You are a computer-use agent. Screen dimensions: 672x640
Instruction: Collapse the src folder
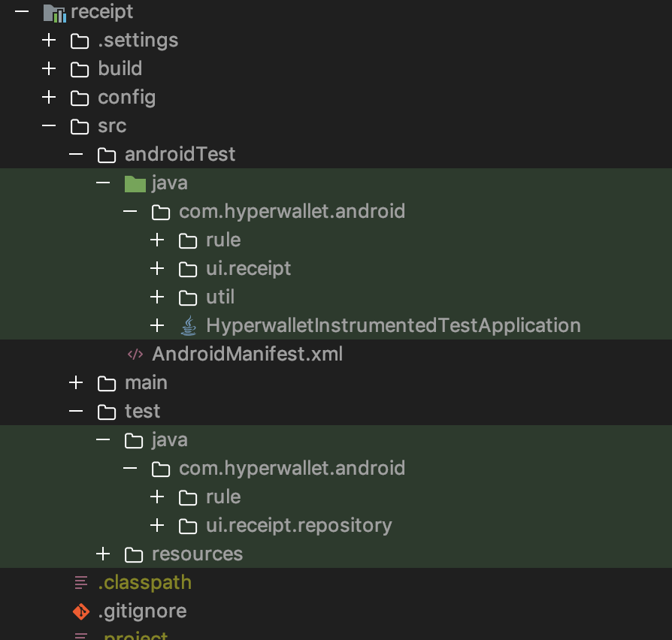tap(48, 125)
